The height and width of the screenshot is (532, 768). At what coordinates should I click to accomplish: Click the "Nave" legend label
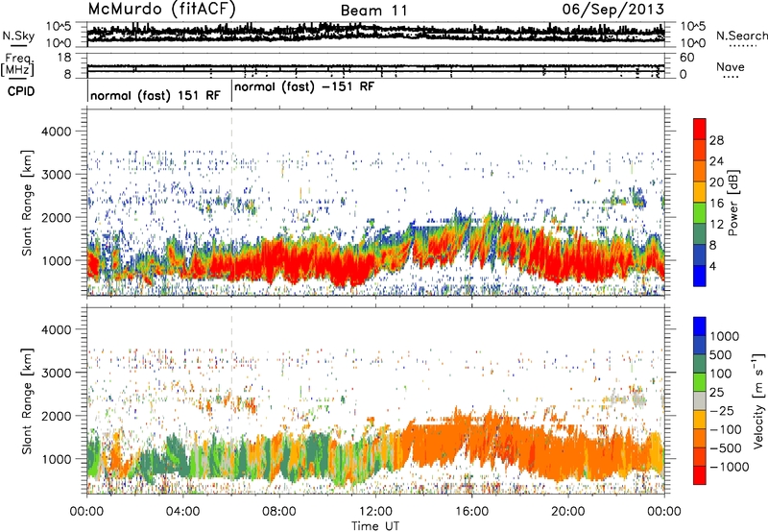(x=730, y=66)
